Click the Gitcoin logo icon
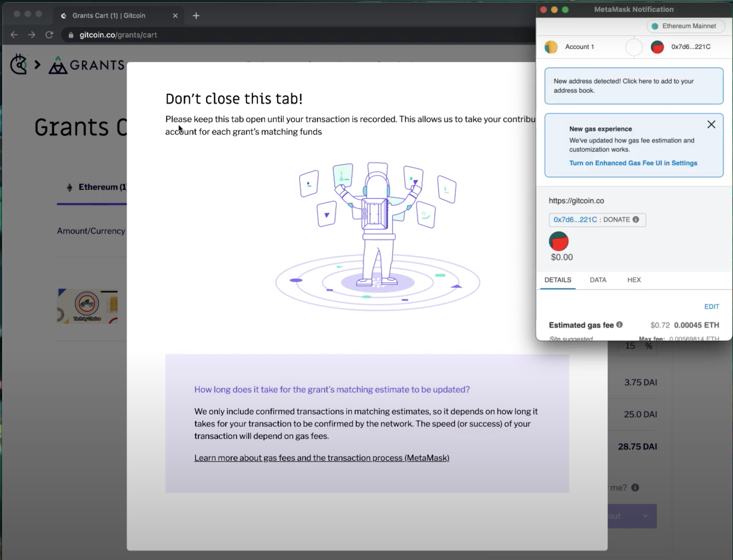733x560 pixels. pos(19,64)
